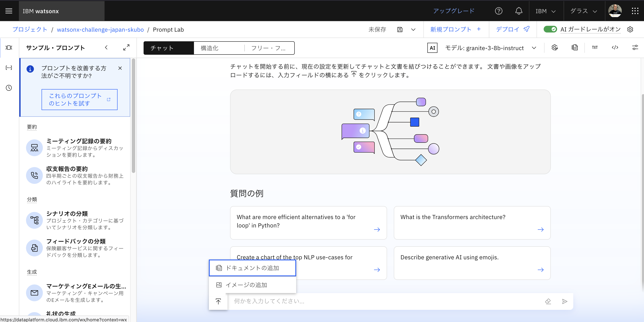Select ドキュメントの追加 menu item
The image size is (644, 322).
252,268
